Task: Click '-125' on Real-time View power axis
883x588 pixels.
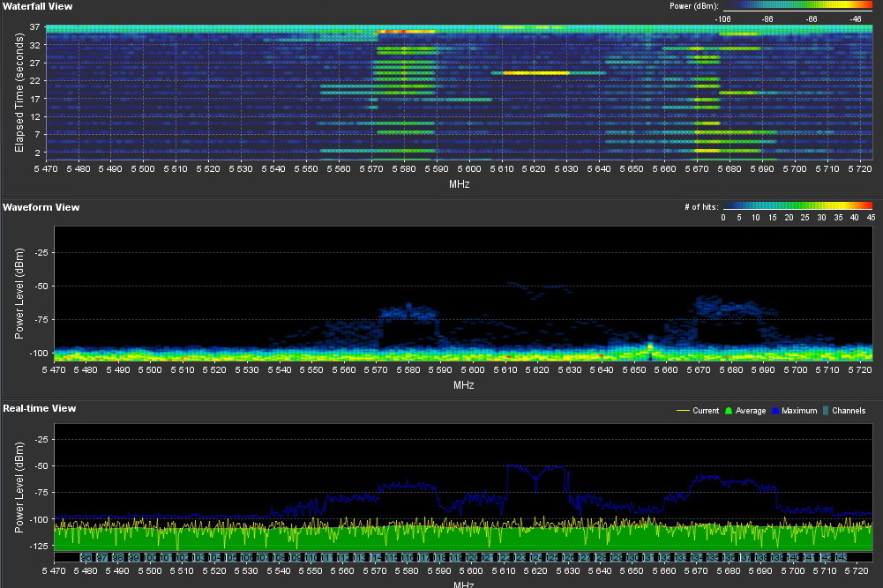Action: pyautogui.click(x=38, y=546)
